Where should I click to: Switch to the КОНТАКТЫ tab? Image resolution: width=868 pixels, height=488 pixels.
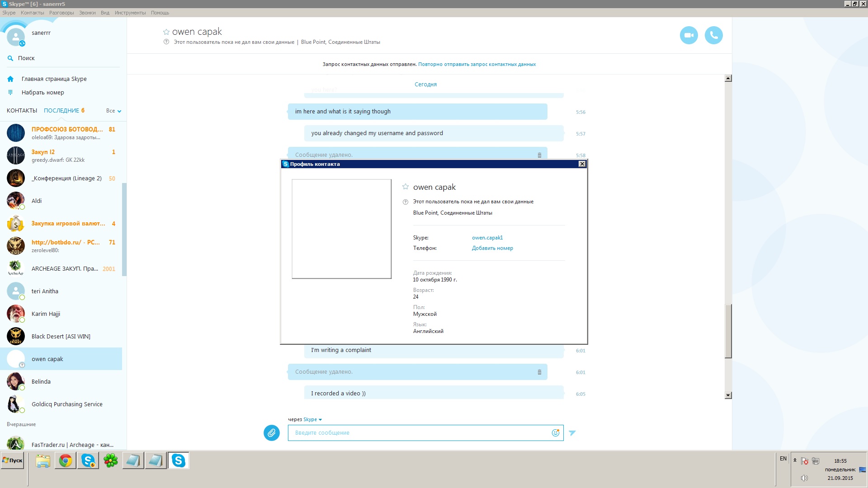pos(22,111)
